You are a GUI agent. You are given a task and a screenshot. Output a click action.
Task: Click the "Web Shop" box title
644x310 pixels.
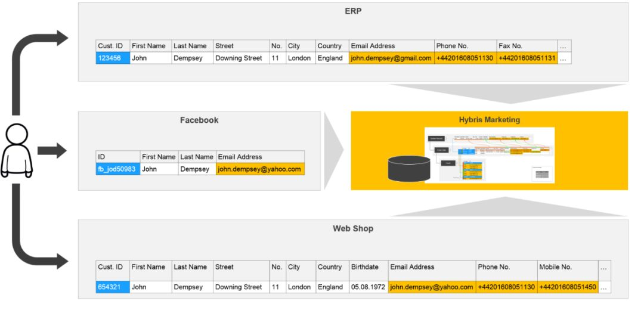coord(353,229)
